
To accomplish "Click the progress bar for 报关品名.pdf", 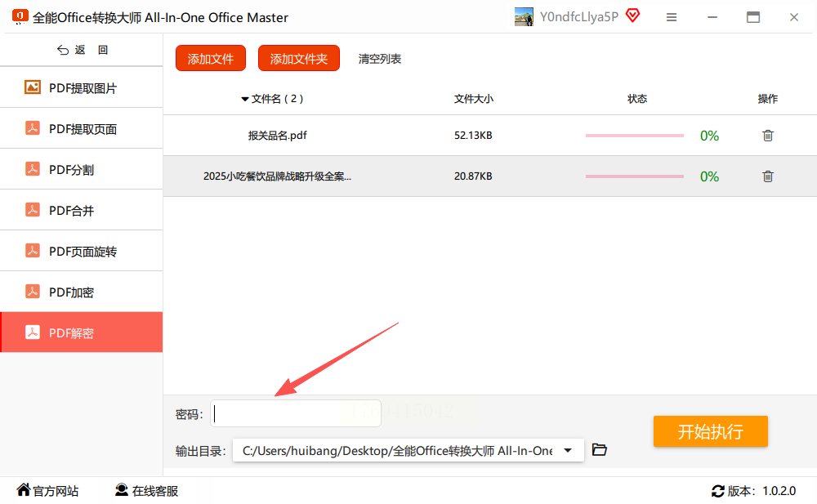I will [x=634, y=136].
